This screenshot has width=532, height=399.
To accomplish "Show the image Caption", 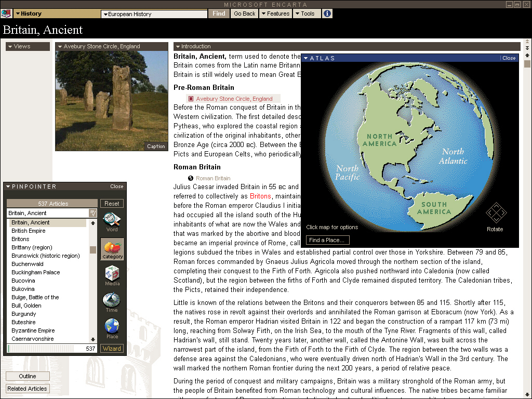I will (x=156, y=146).
